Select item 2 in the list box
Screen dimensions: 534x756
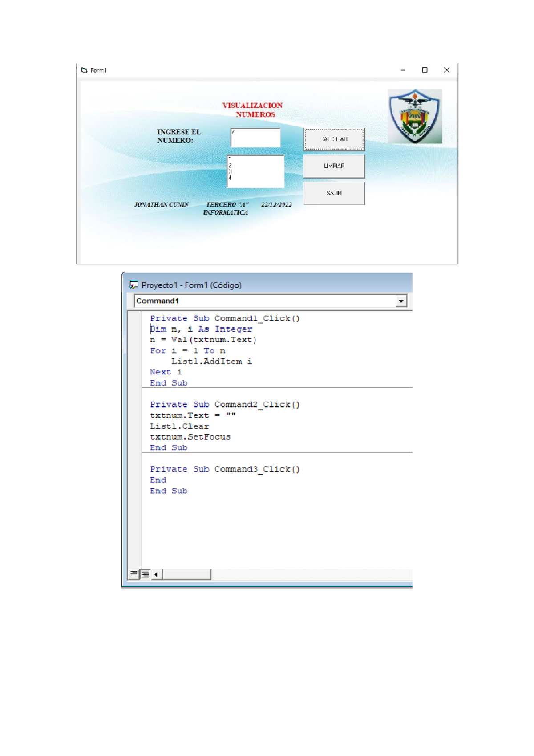click(231, 165)
